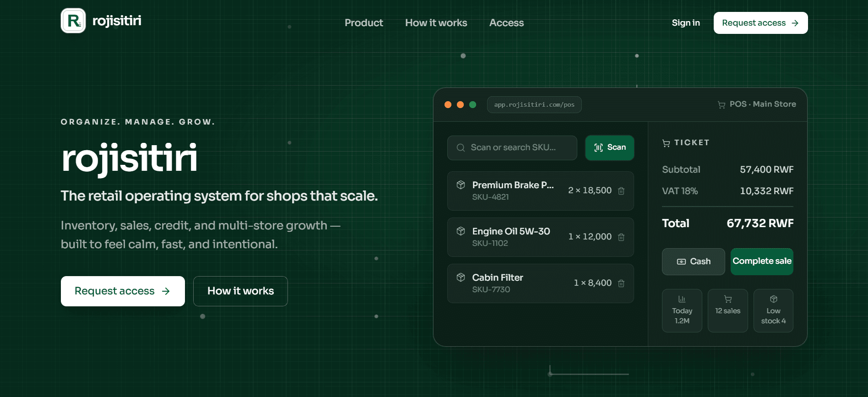Click cart icon next to POS · Main Store
The width and height of the screenshot is (868, 397).
(x=722, y=105)
